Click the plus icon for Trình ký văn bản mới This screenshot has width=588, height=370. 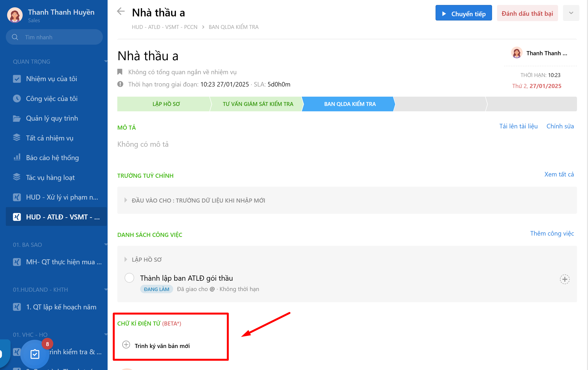click(126, 345)
